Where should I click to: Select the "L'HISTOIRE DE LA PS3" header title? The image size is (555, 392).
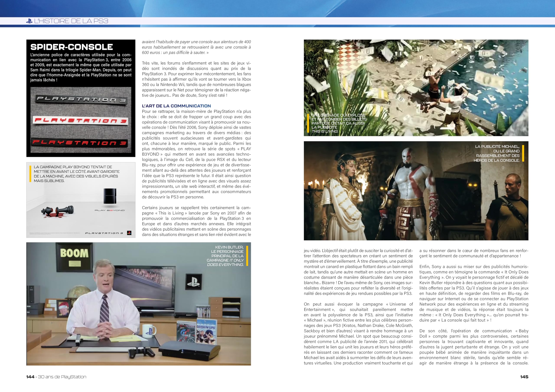pyautogui.click(x=71, y=21)
